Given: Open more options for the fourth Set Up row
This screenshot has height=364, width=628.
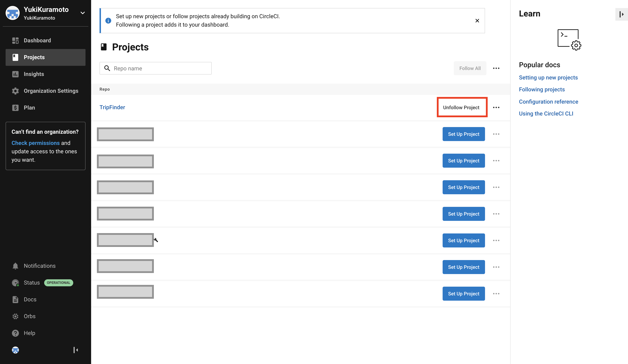Looking at the screenshot, I should (x=496, y=214).
